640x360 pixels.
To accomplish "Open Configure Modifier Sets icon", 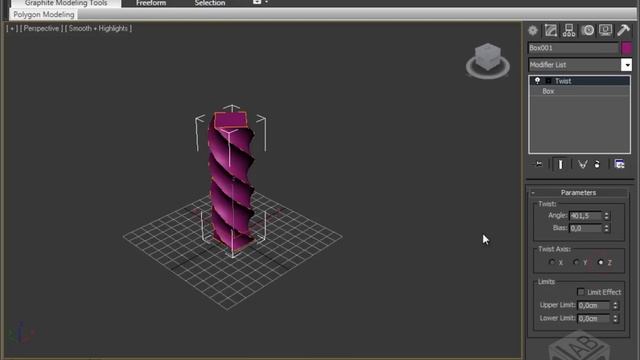I will pyautogui.click(x=619, y=164).
